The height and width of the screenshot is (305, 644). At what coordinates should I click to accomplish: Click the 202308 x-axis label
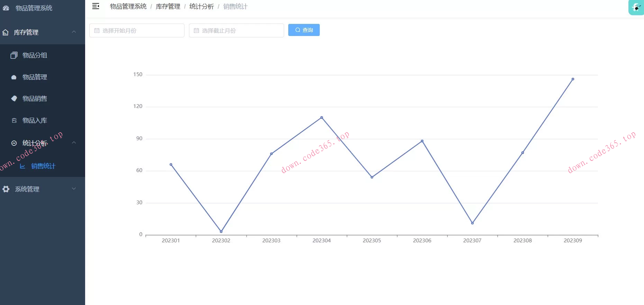click(x=523, y=241)
